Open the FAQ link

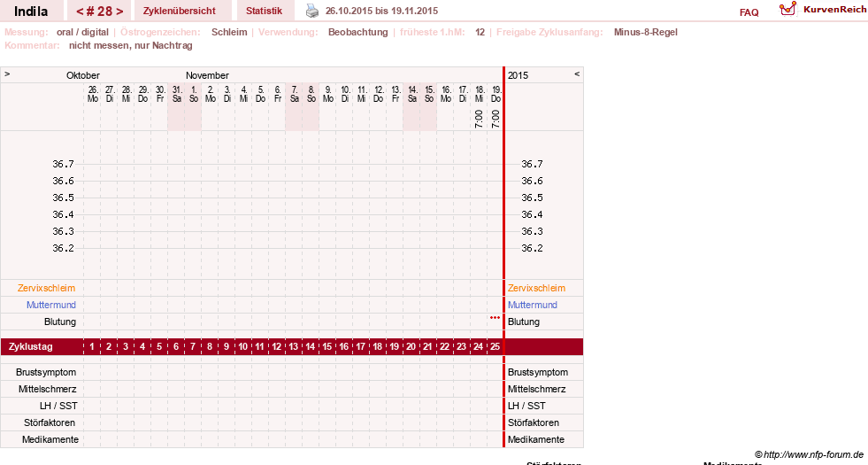749,12
